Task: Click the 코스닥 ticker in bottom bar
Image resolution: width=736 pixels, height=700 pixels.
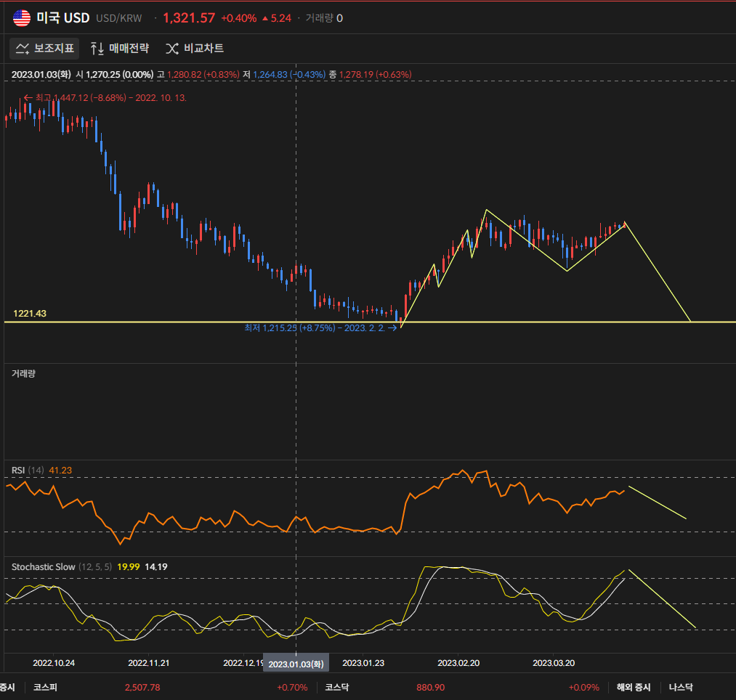Action: [x=336, y=688]
